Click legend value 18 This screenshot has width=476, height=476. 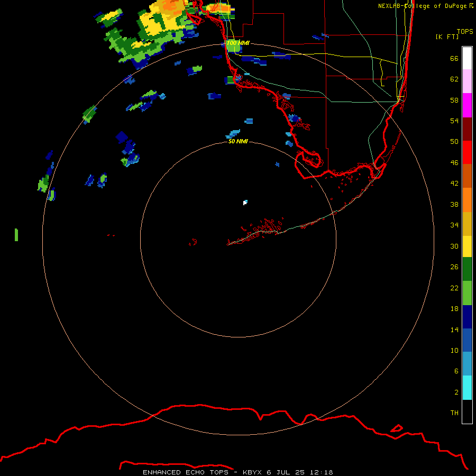[454, 309]
